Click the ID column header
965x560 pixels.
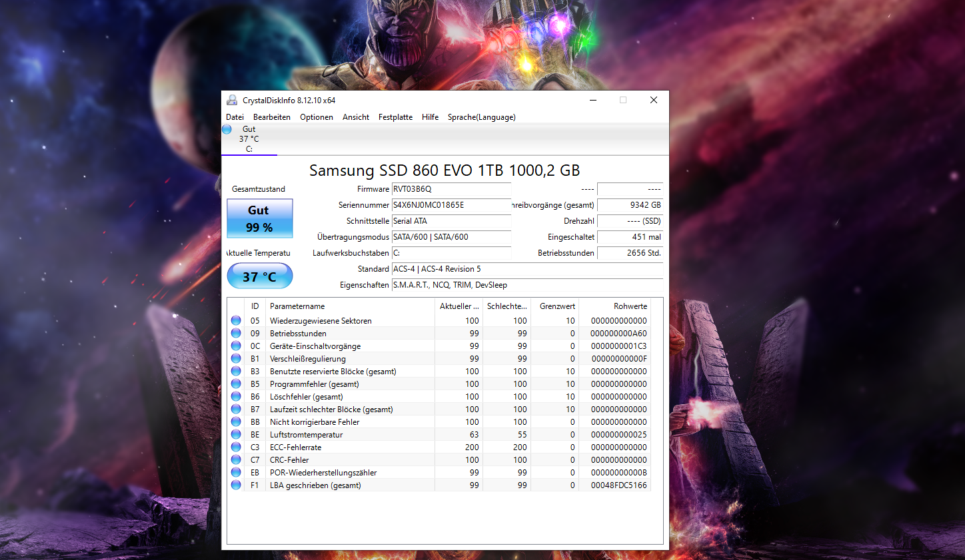tap(255, 306)
